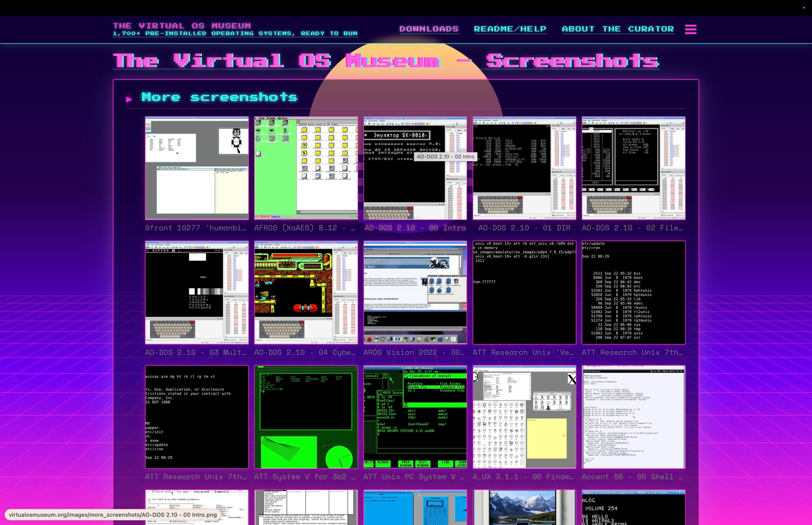Open AO-DOS 2.10 - 04 Cybe... game thumbnail

click(306, 293)
